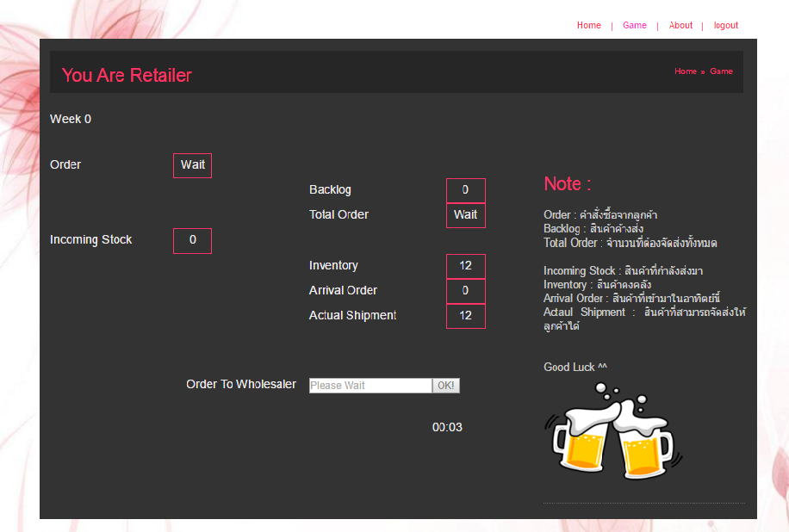Image resolution: width=789 pixels, height=532 pixels.
Task: Click the Total Order value box
Action: (465, 215)
